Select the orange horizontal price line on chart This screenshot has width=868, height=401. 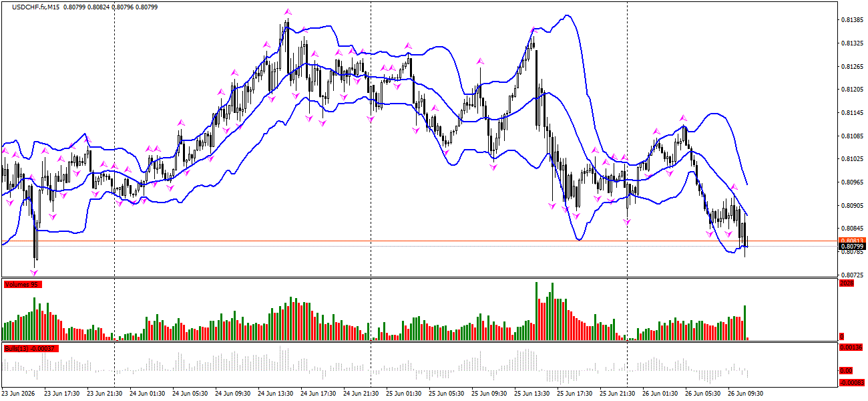419,241
